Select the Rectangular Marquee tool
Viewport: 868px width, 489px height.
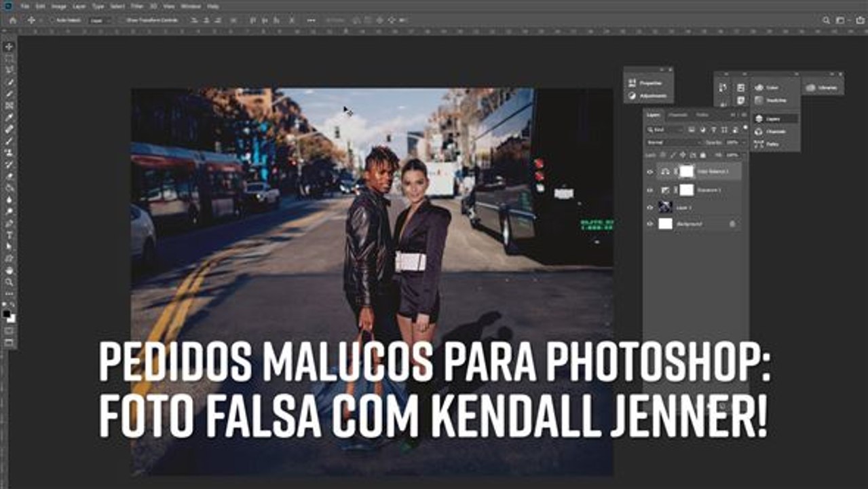(10, 58)
